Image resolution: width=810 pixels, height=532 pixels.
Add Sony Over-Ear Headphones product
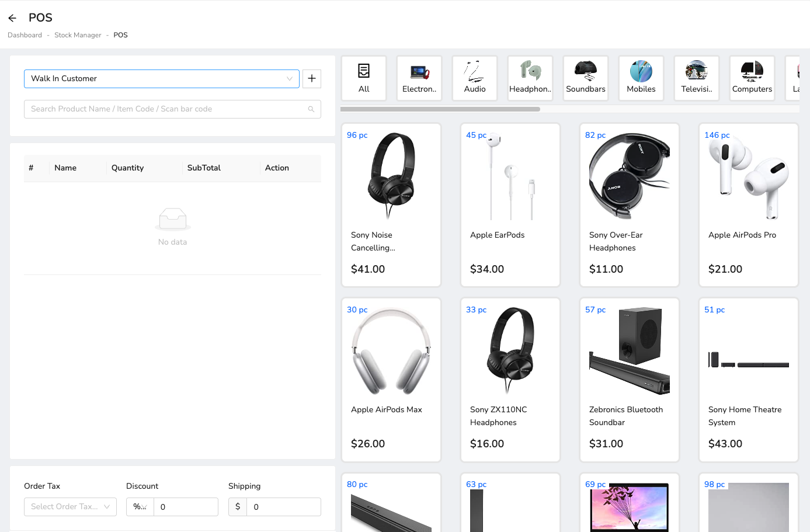630,205
